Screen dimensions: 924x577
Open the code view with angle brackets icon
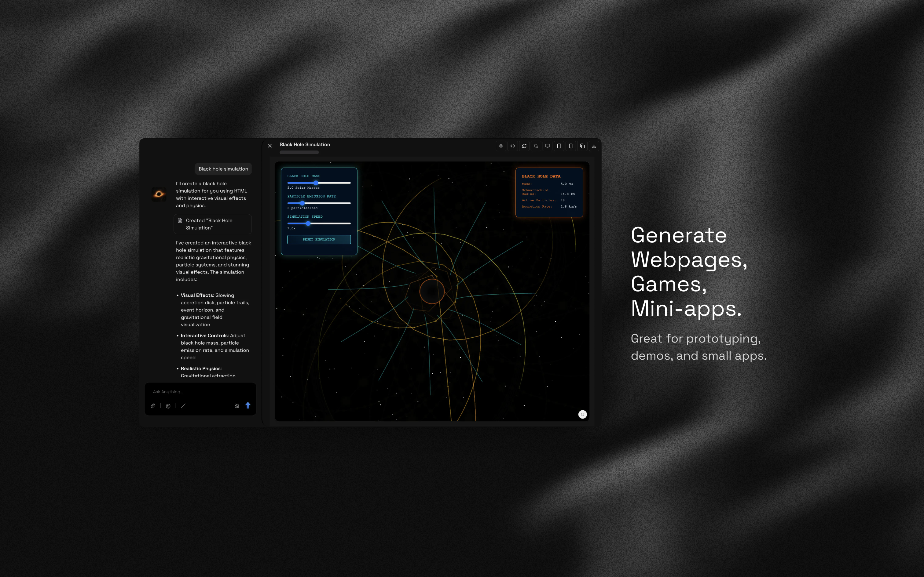pos(513,146)
